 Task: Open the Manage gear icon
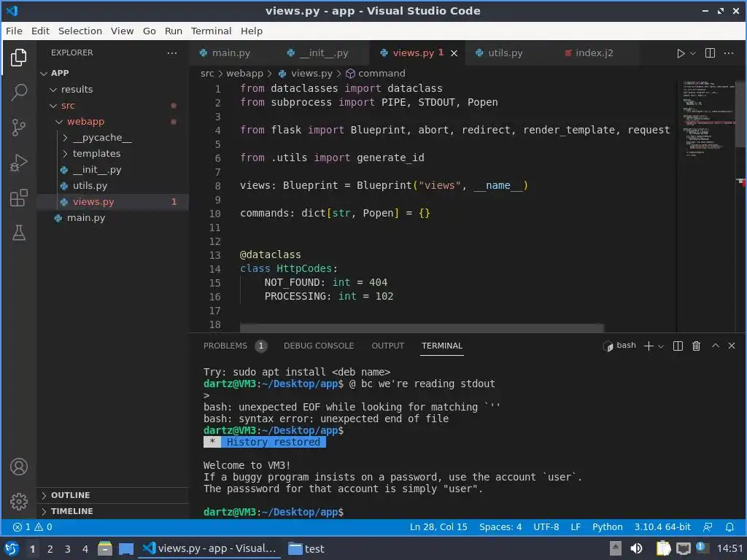(18, 502)
